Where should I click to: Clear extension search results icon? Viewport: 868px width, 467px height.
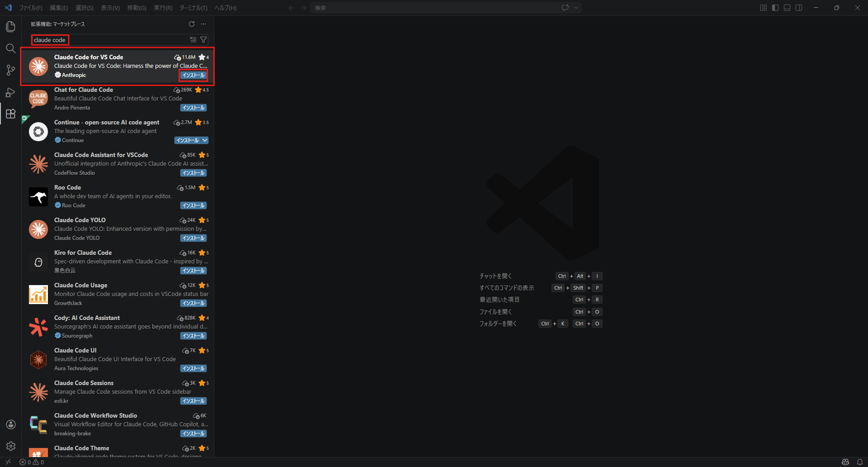click(193, 40)
